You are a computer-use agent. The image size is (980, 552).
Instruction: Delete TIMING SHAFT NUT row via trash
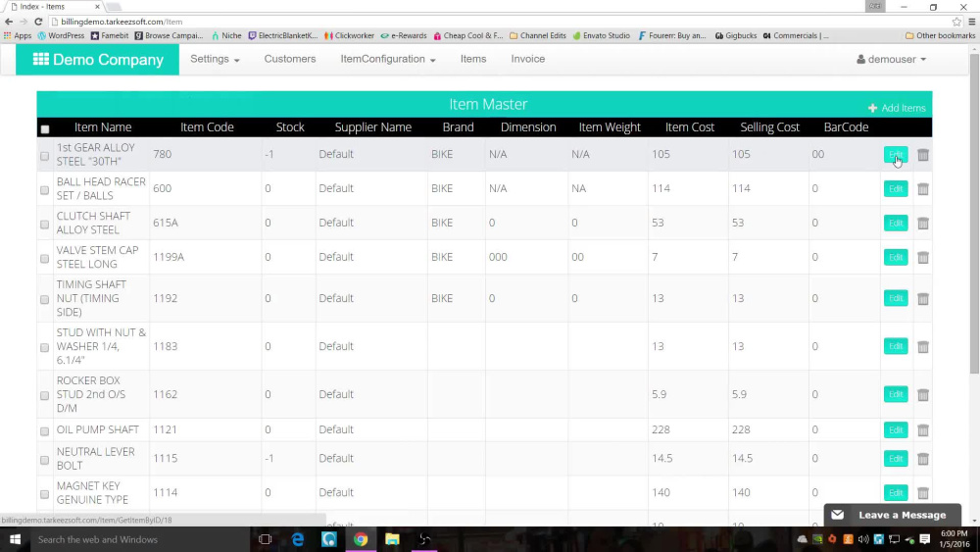click(922, 299)
